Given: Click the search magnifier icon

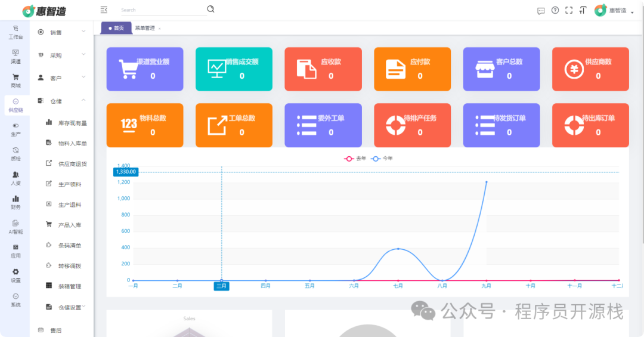Looking at the screenshot, I should tap(210, 9).
